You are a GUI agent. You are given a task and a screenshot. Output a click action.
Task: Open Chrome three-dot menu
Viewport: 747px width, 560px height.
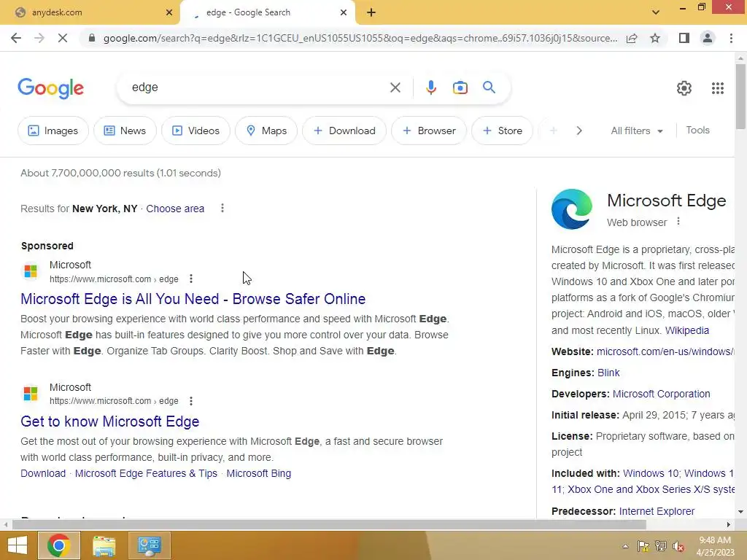[x=731, y=38]
